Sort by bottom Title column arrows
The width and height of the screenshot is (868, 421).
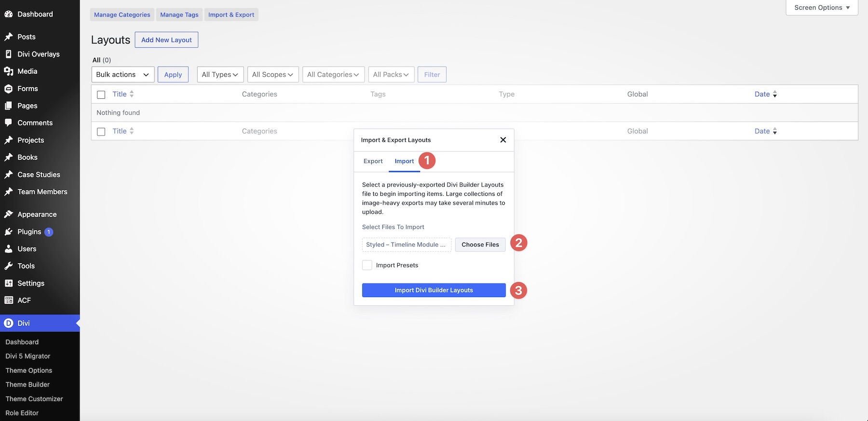click(132, 131)
